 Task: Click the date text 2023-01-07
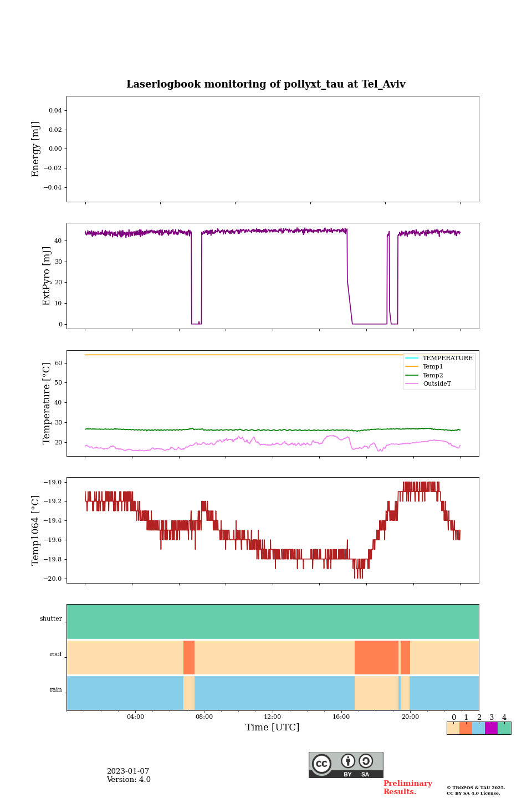pos(128,771)
